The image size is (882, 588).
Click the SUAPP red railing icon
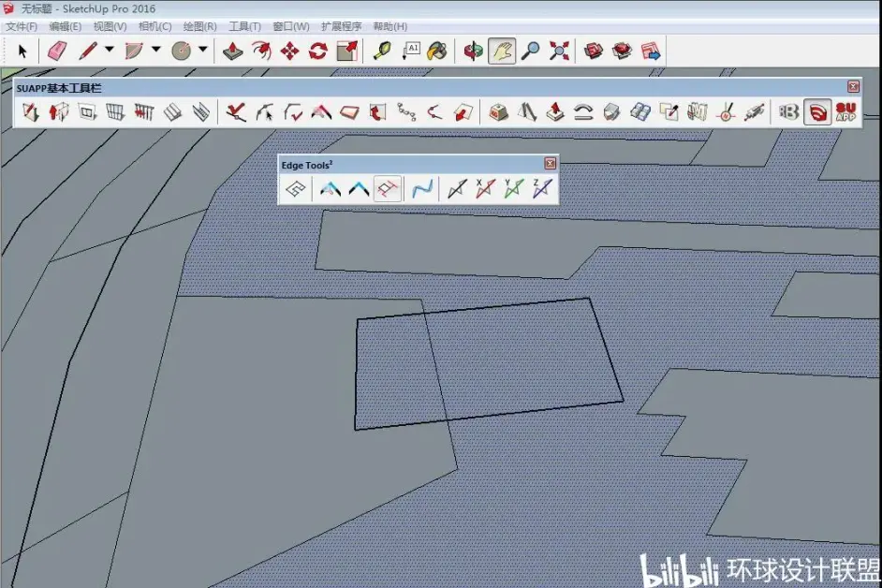(x=144, y=112)
